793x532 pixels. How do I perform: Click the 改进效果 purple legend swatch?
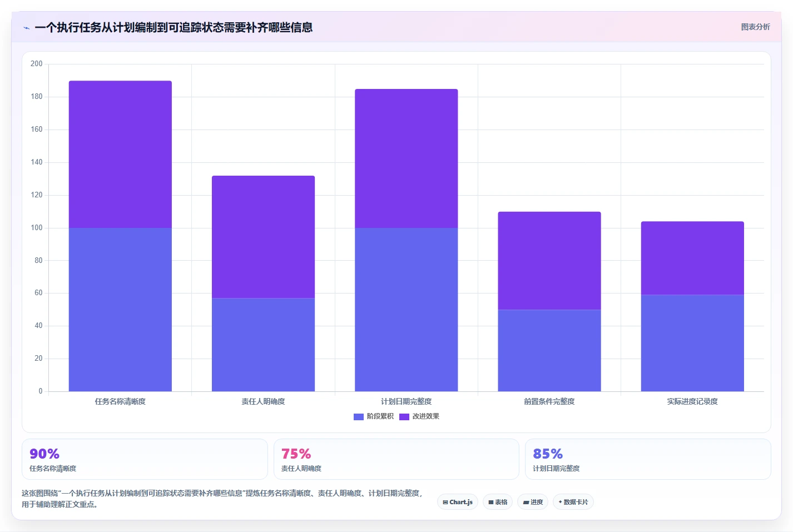pyautogui.click(x=404, y=416)
